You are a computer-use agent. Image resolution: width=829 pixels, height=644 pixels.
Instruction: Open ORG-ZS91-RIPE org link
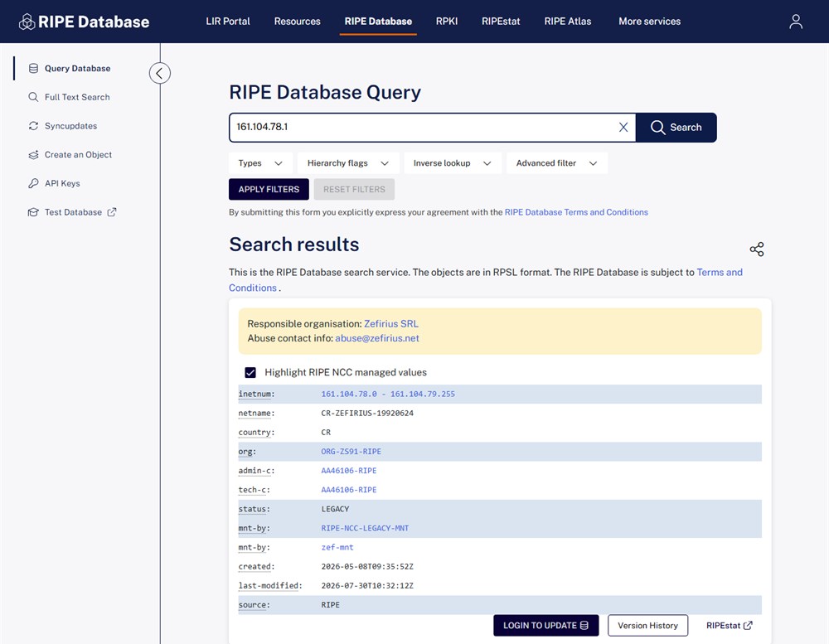click(351, 452)
